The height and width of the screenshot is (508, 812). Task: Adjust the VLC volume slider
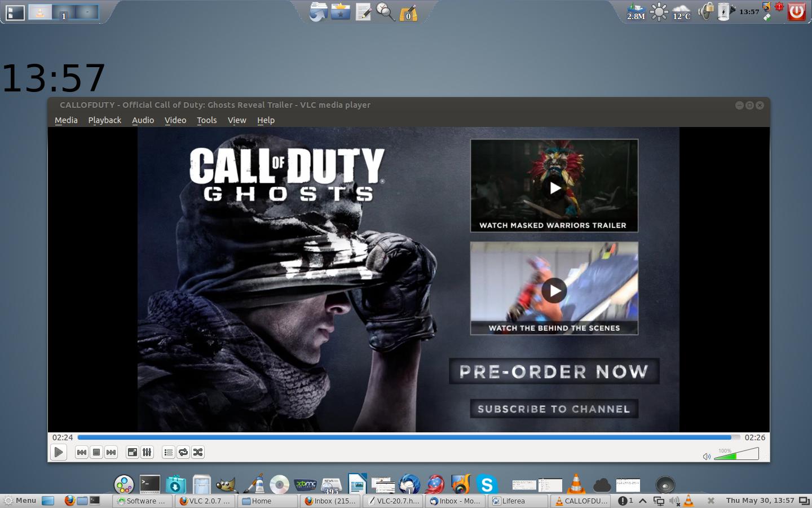coord(736,454)
